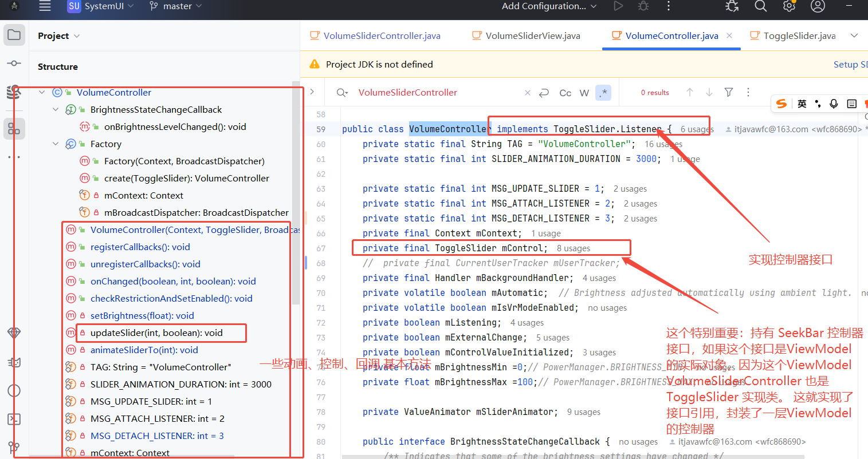Collapse BrightnessStateChangeCallback tree node
868x459 pixels.
coord(56,109)
